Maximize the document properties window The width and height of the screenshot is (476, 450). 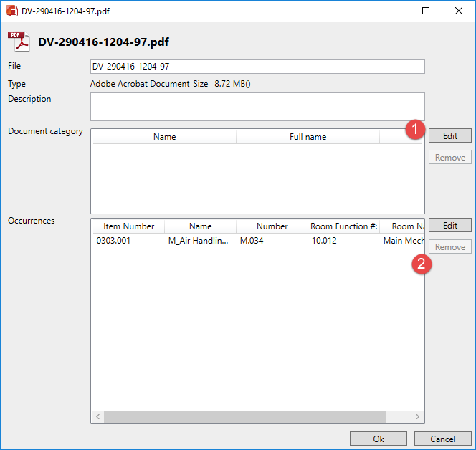tap(426, 11)
